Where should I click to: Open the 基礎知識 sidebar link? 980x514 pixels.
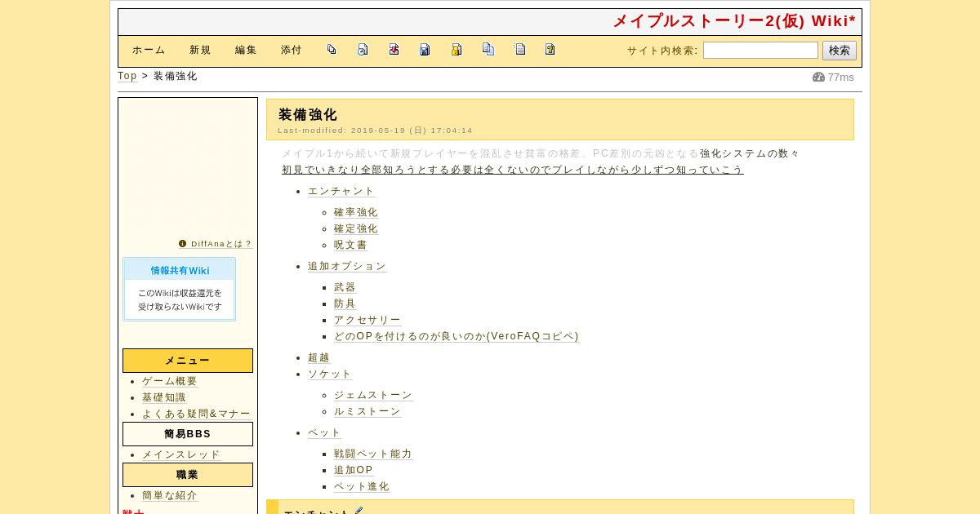[164, 397]
